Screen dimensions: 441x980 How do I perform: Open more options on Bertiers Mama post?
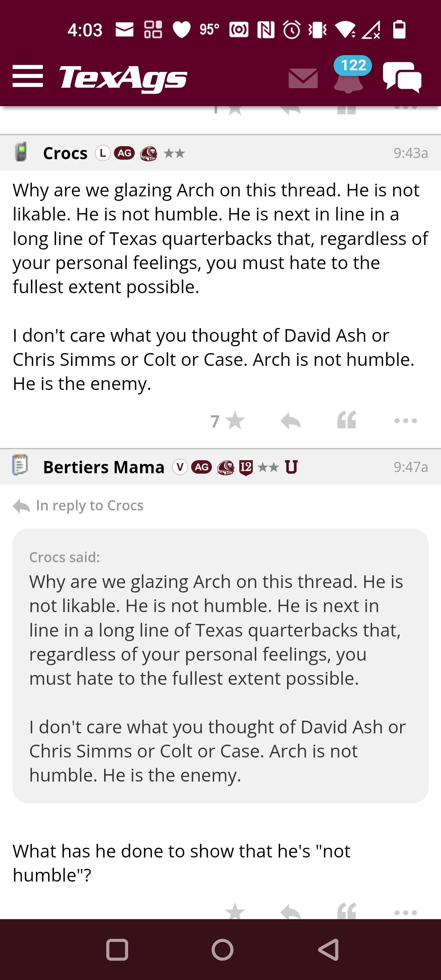point(405,913)
